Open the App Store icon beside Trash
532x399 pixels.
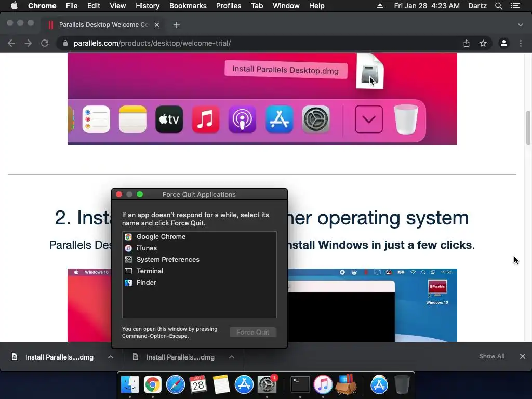pyautogui.click(x=379, y=385)
